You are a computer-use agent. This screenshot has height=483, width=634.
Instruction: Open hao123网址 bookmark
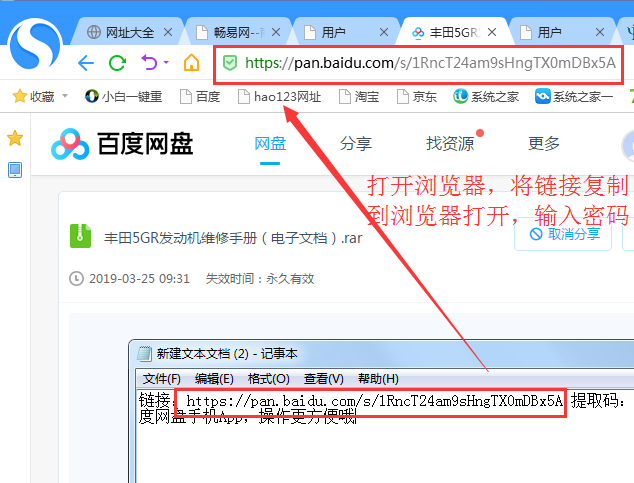point(279,97)
